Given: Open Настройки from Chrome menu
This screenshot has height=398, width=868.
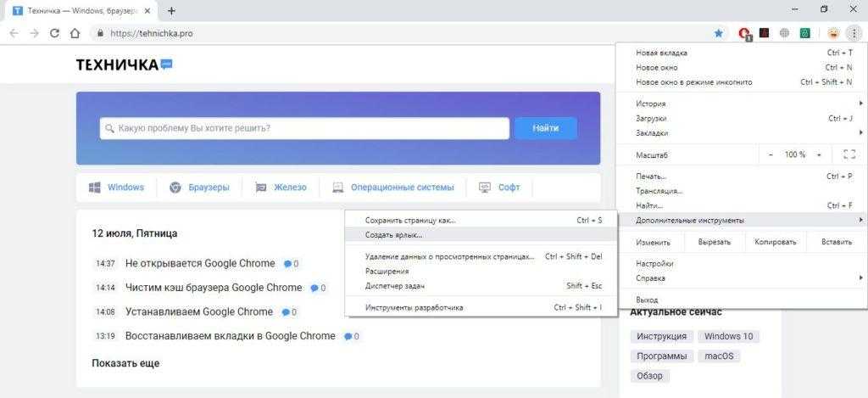Looking at the screenshot, I should [x=655, y=264].
